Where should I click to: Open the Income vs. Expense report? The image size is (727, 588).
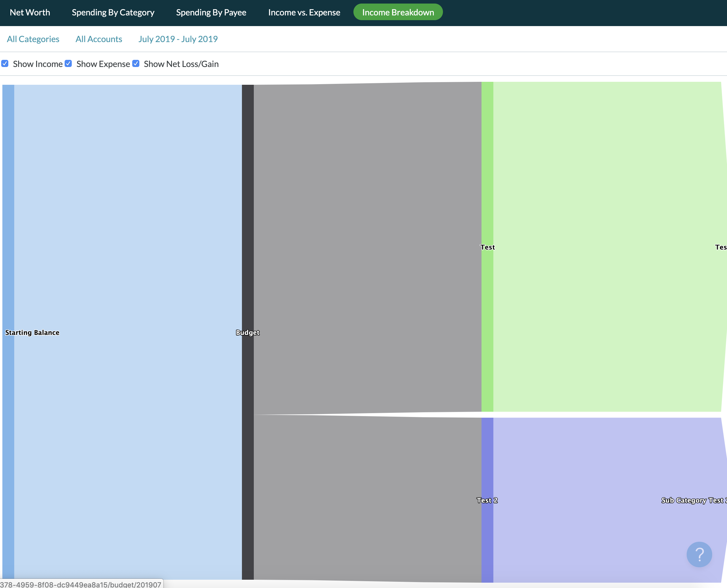pyautogui.click(x=304, y=12)
